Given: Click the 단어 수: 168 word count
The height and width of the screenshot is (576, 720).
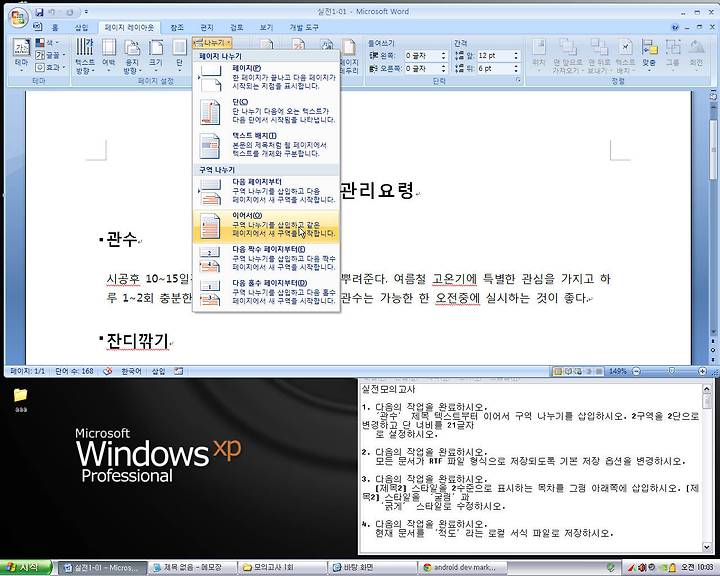Looking at the screenshot, I should [x=74, y=371].
